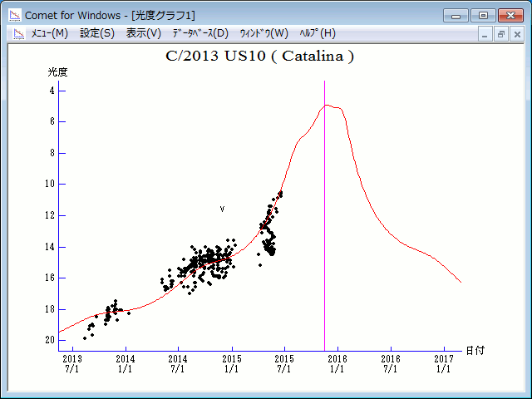
Task: Click the 2016 1/1 date label
Action: (337, 364)
